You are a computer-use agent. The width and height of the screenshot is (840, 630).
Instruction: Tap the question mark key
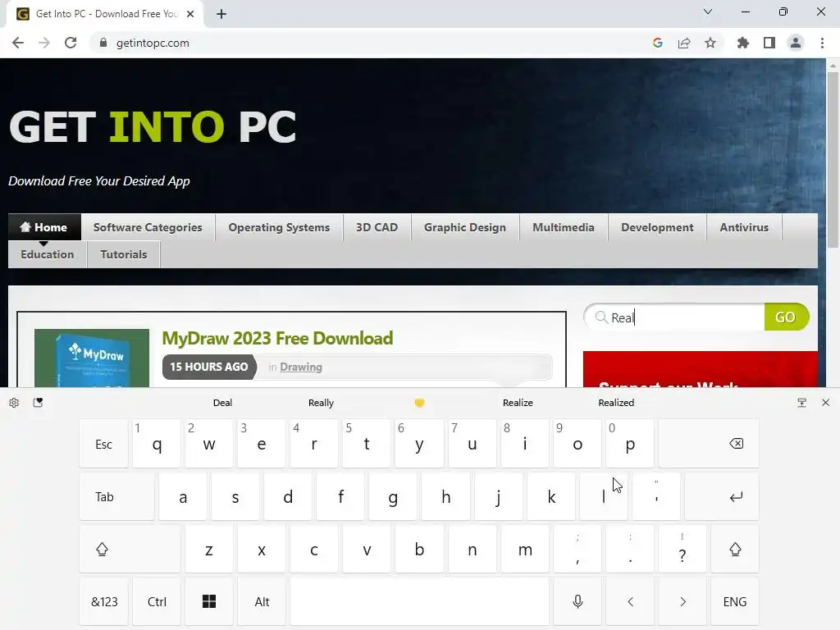[682, 549]
